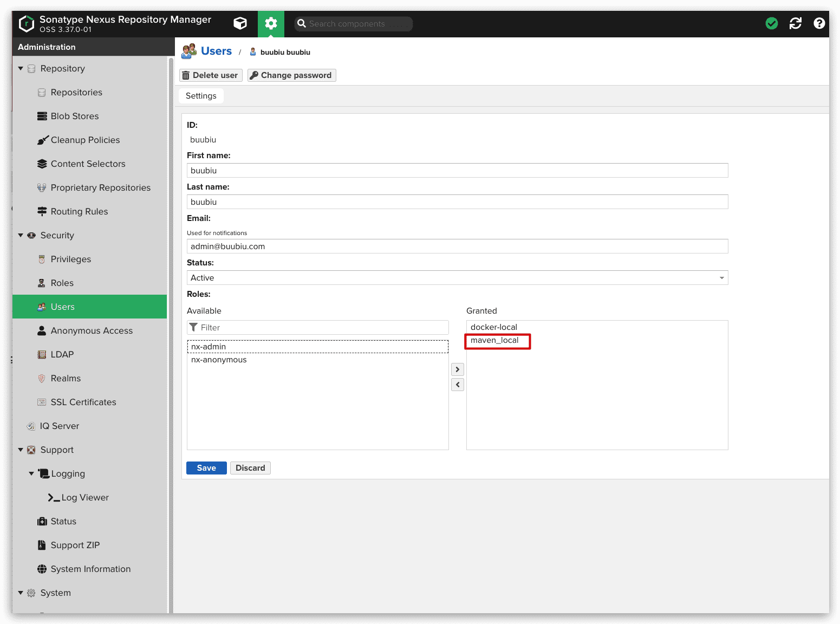Collapse the Repository tree section
840x624 pixels.
pyautogui.click(x=21, y=69)
